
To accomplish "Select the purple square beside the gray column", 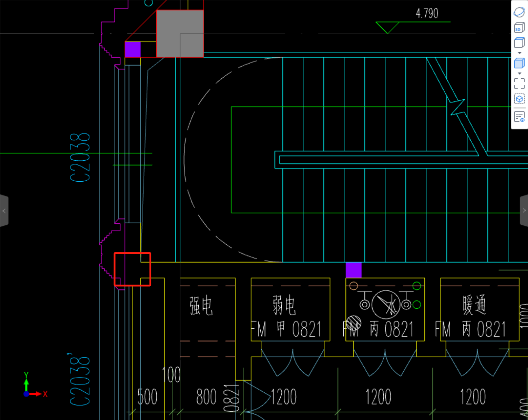I will tap(133, 49).
